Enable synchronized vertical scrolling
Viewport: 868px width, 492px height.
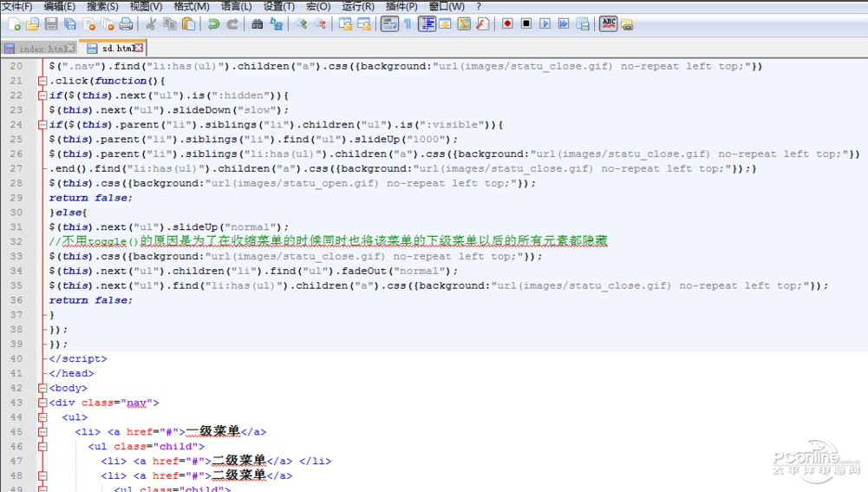coord(345,23)
